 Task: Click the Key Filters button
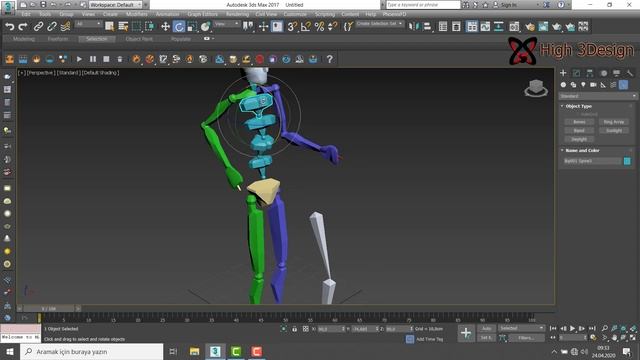click(x=526, y=338)
